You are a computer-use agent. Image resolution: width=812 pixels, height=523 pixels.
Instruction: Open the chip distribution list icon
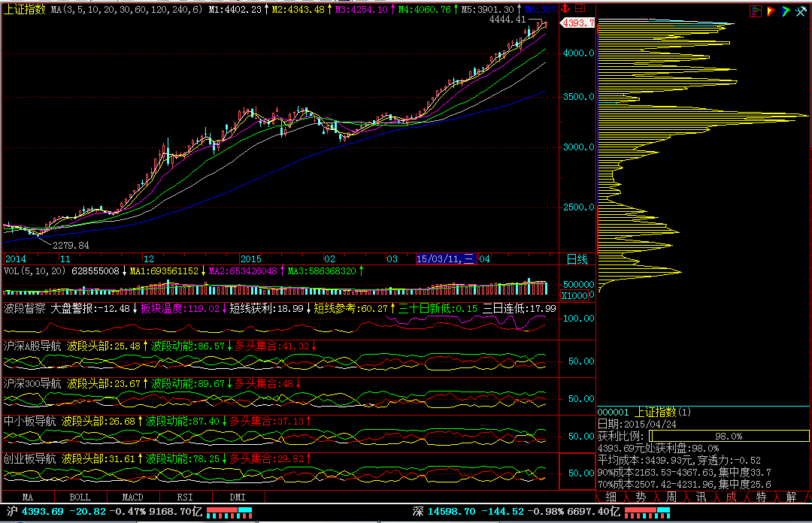point(756,11)
